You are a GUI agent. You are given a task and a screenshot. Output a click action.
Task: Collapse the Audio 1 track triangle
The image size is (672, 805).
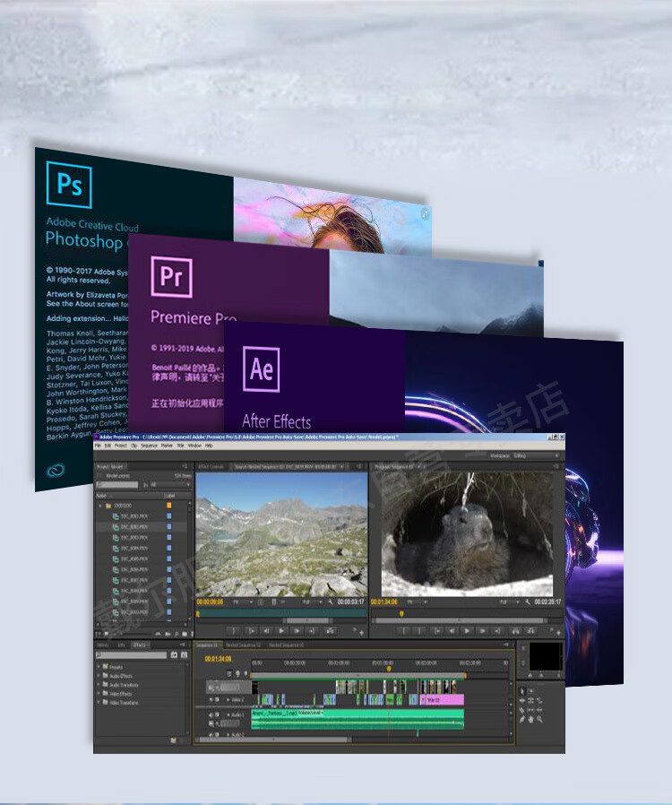(x=228, y=715)
